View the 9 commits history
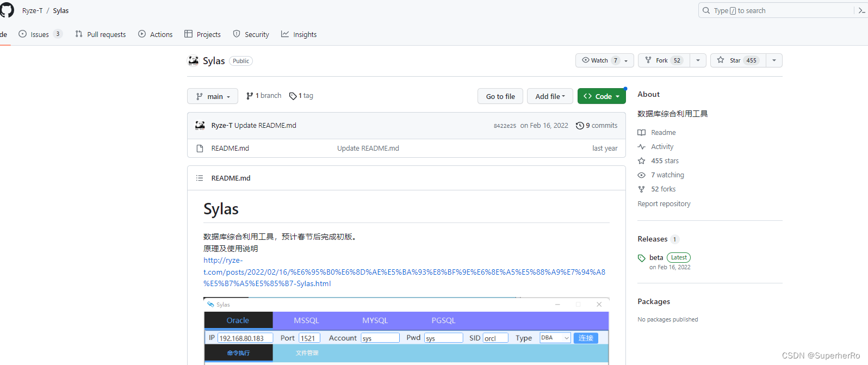The image size is (868, 365). 597,126
